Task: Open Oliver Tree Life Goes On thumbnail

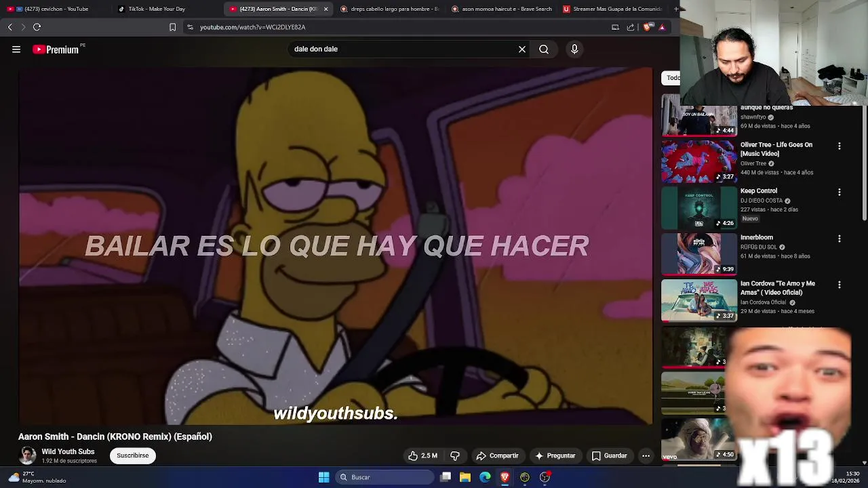Action: click(699, 161)
